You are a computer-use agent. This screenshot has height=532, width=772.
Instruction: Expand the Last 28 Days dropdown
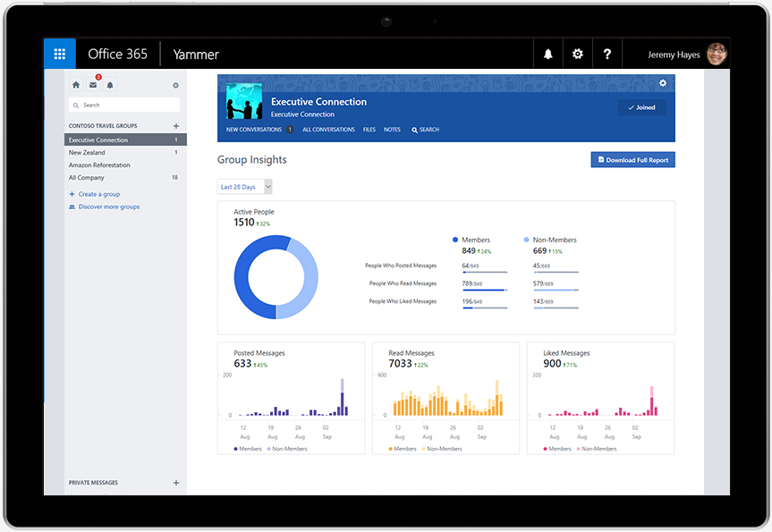(245, 187)
